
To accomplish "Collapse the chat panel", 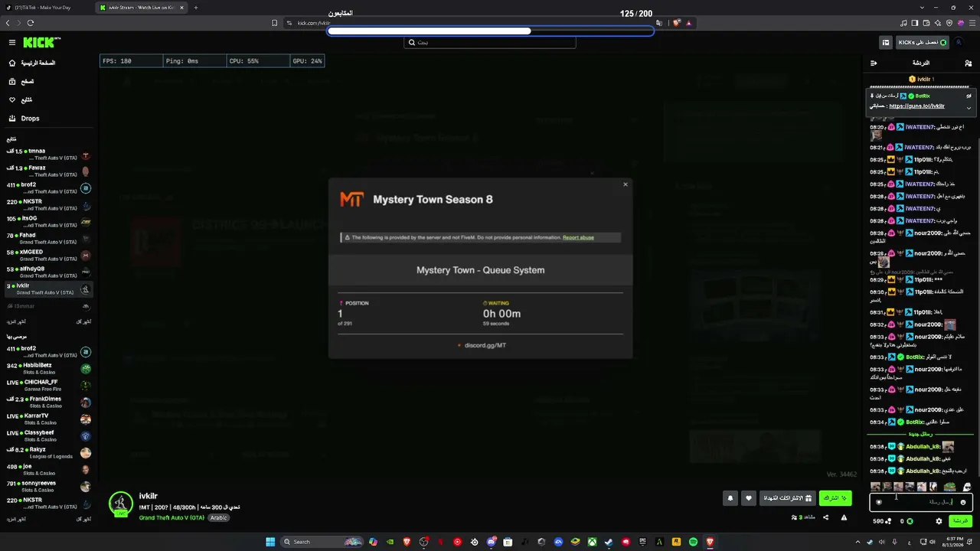I will tap(874, 63).
